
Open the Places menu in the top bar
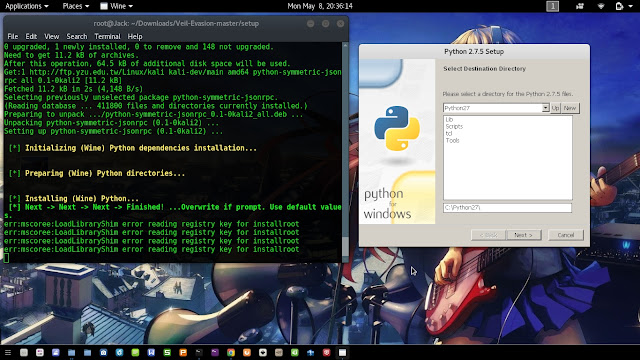pos(76,6)
